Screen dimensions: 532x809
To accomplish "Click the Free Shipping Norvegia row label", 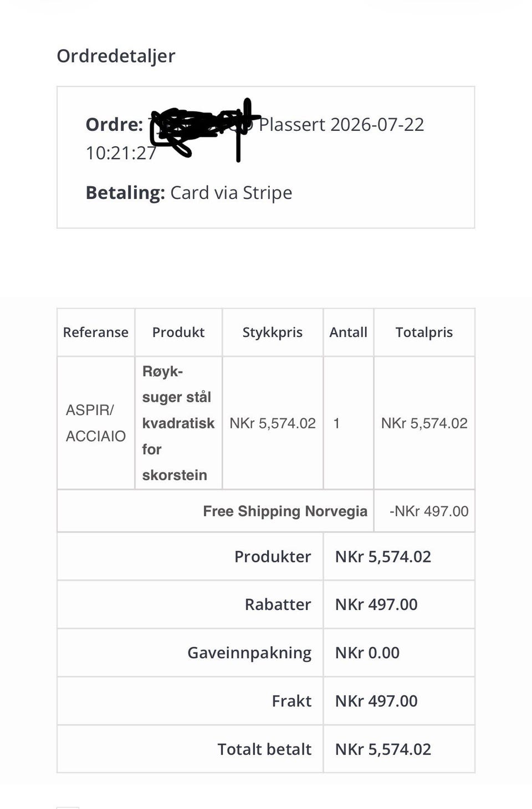I will [285, 511].
